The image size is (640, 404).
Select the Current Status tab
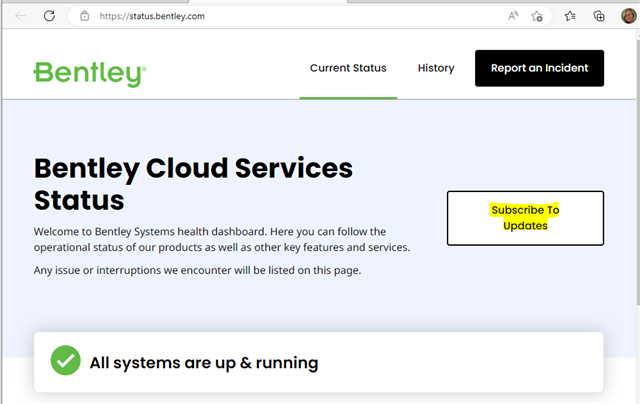coord(348,68)
